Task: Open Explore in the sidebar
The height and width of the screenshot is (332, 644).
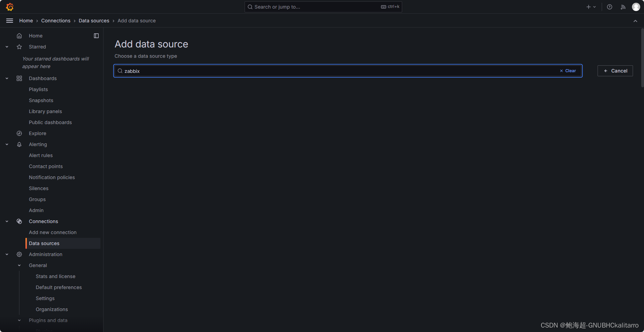Action: coord(37,133)
